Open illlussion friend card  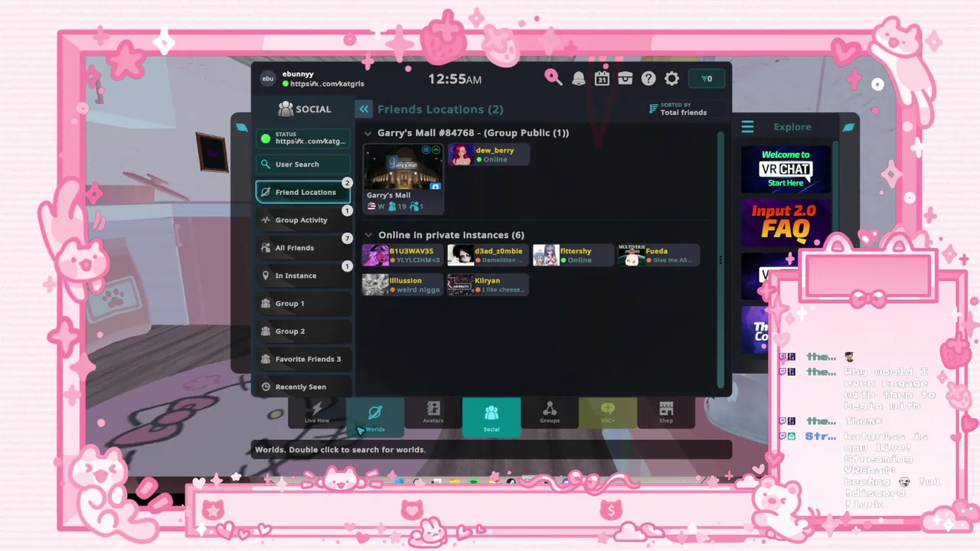coord(402,285)
